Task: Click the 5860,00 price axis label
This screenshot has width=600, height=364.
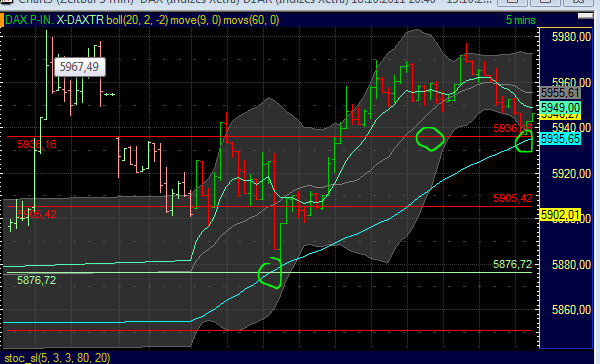Action: [x=571, y=310]
